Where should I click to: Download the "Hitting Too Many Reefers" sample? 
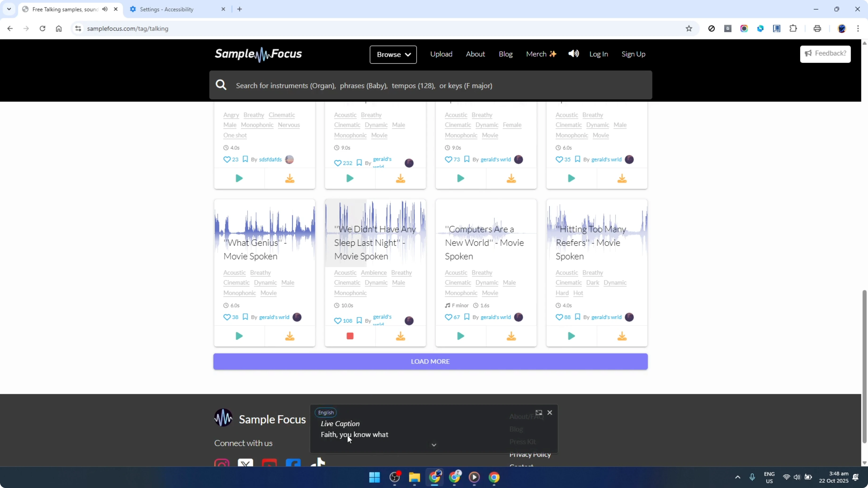pos(622,336)
